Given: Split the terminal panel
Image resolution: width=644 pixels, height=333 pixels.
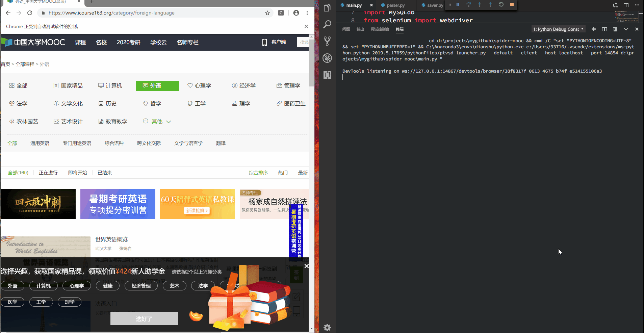Looking at the screenshot, I should (x=604, y=29).
